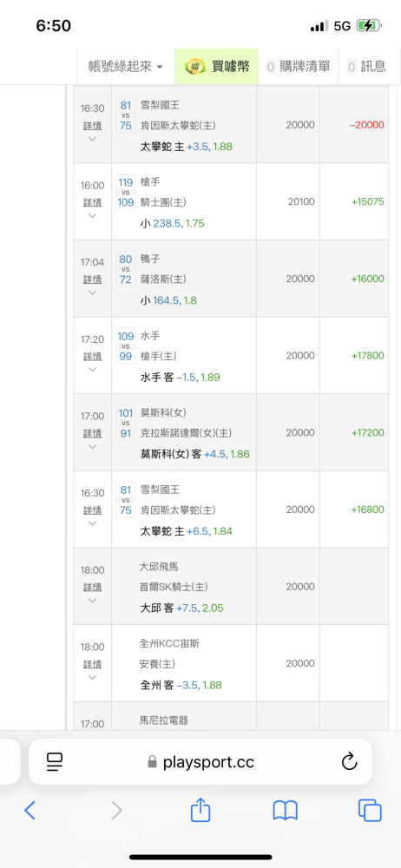Open the Safari share sheet icon
The image size is (401, 868).
coord(200,809)
